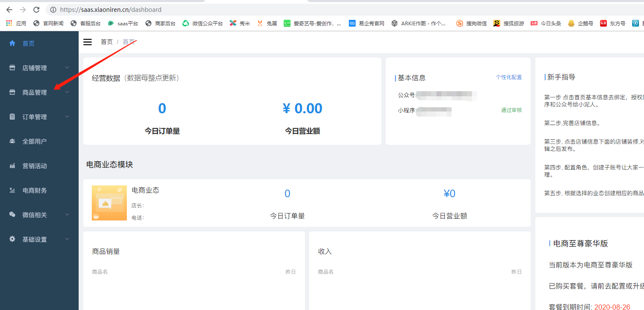This screenshot has height=310, width=644.
Task: Click the 电商业态 store thumbnail image
Action: [109, 203]
